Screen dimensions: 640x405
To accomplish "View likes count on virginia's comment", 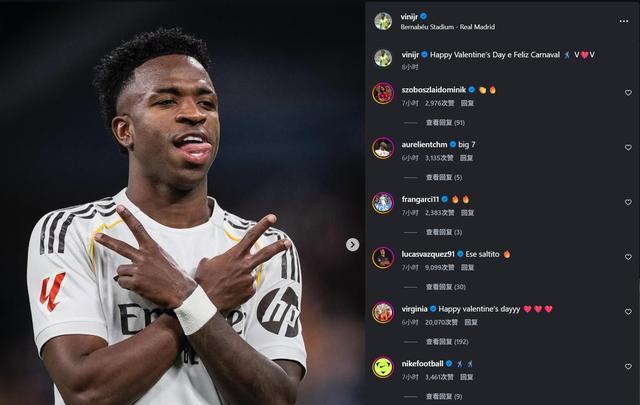I will [441, 322].
